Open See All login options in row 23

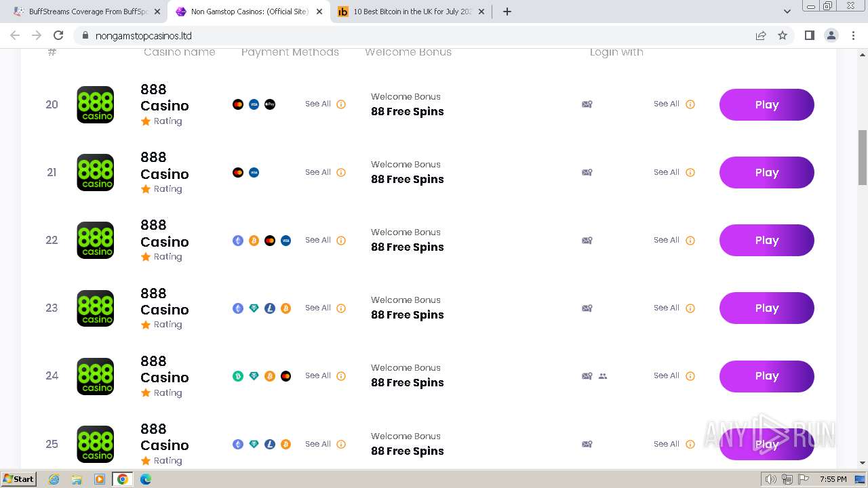pos(667,308)
